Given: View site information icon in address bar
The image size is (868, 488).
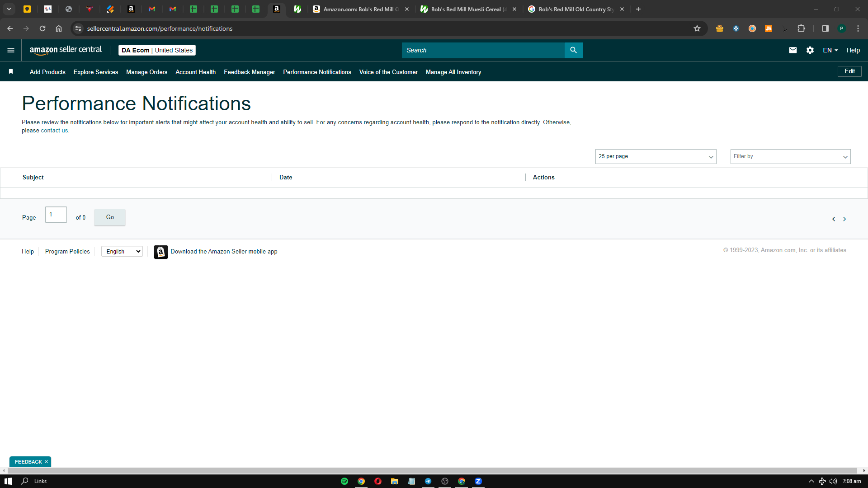Looking at the screenshot, I should (x=78, y=28).
